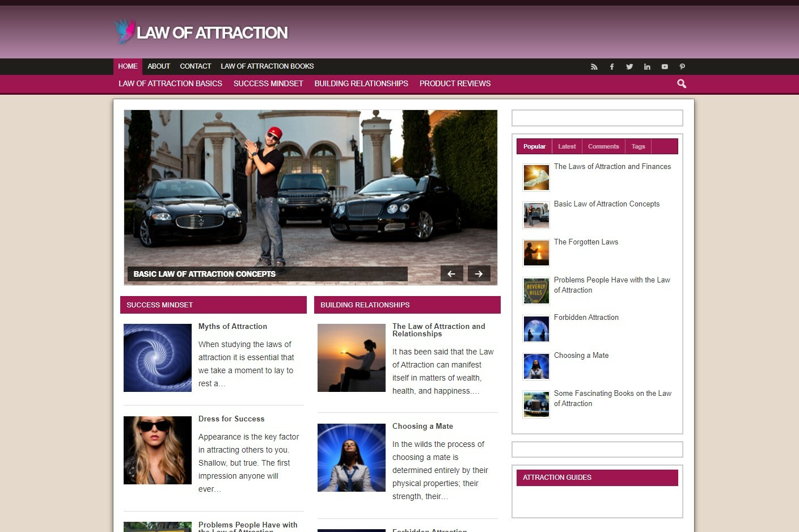Open the Success Mindset section header
799x532 pixels.
click(x=213, y=305)
